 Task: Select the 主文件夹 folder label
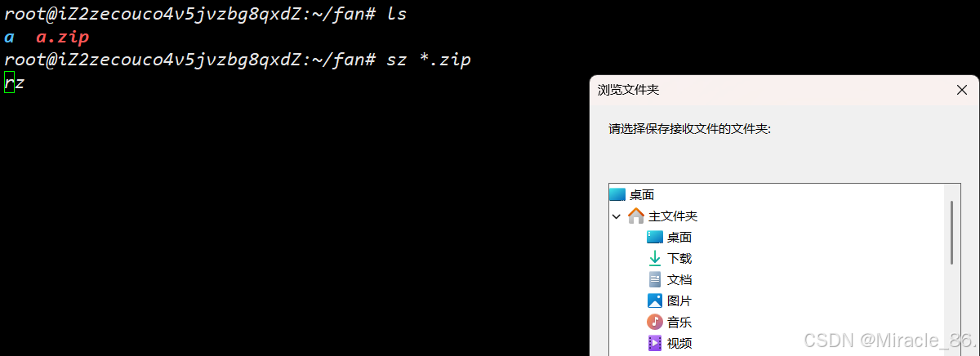(673, 216)
